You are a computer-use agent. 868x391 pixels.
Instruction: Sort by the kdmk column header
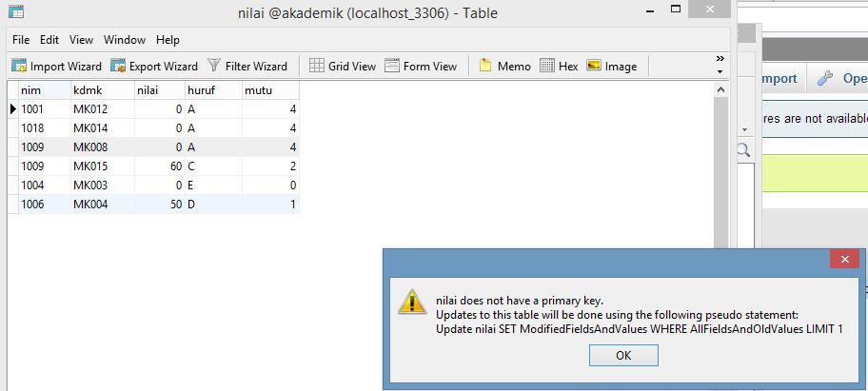[x=103, y=90]
